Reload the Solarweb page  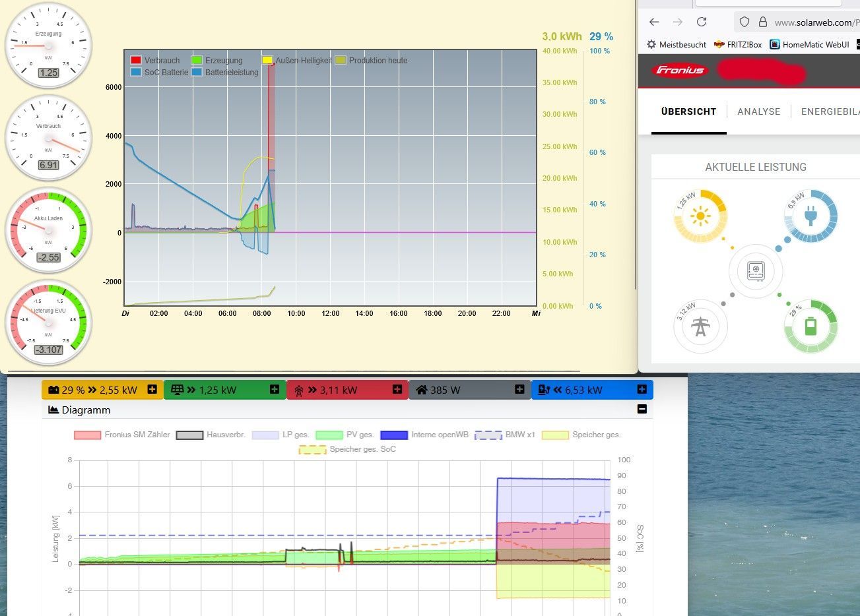tap(702, 22)
